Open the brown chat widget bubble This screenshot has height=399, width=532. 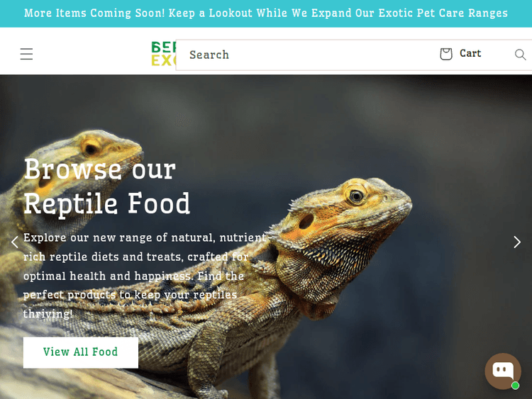503,371
